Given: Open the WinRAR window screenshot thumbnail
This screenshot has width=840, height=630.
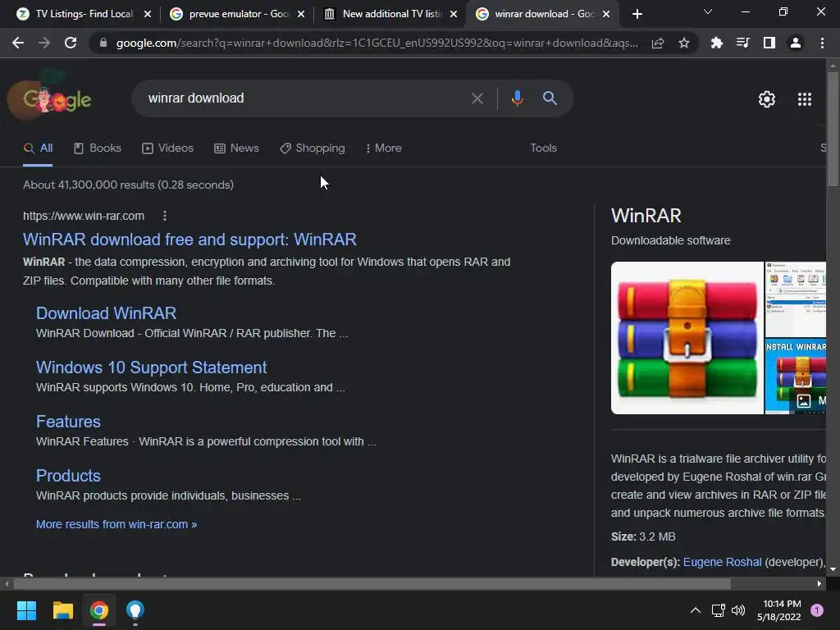Looking at the screenshot, I should pyautogui.click(x=795, y=299).
